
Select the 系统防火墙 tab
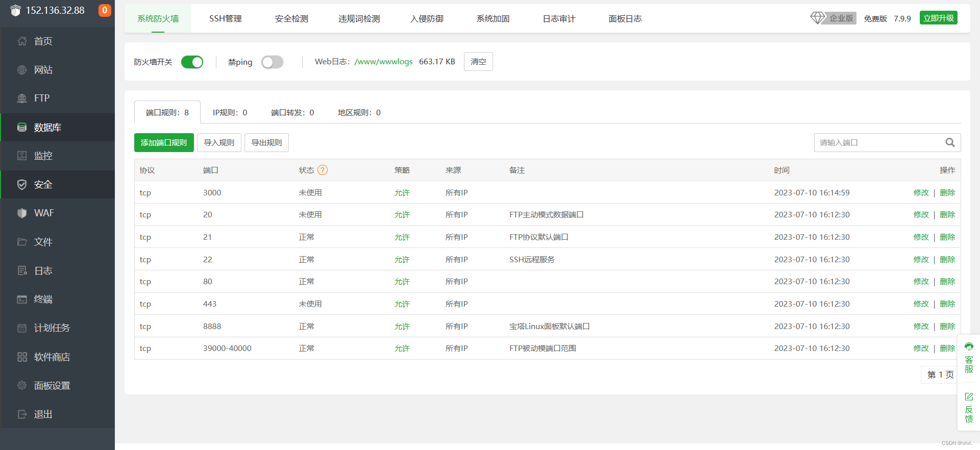[x=158, y=18]
